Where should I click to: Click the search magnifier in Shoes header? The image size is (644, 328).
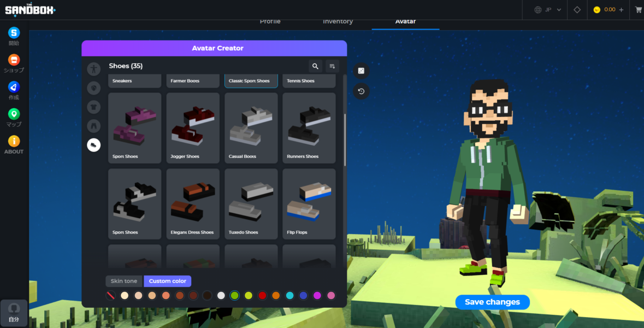tap(315, 66)
